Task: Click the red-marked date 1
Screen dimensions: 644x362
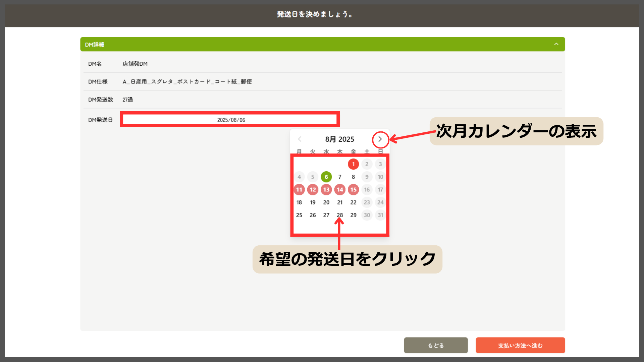Action: coord(353,164)
